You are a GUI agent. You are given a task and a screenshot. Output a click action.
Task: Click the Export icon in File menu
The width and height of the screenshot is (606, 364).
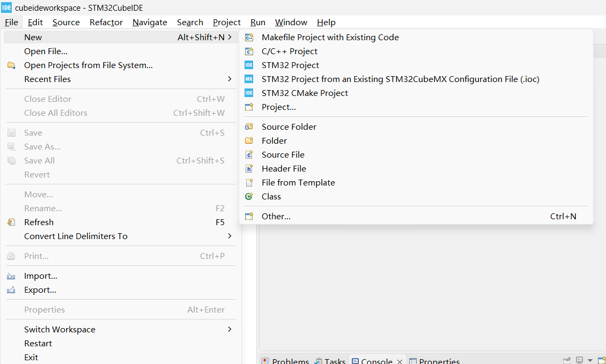11,290
